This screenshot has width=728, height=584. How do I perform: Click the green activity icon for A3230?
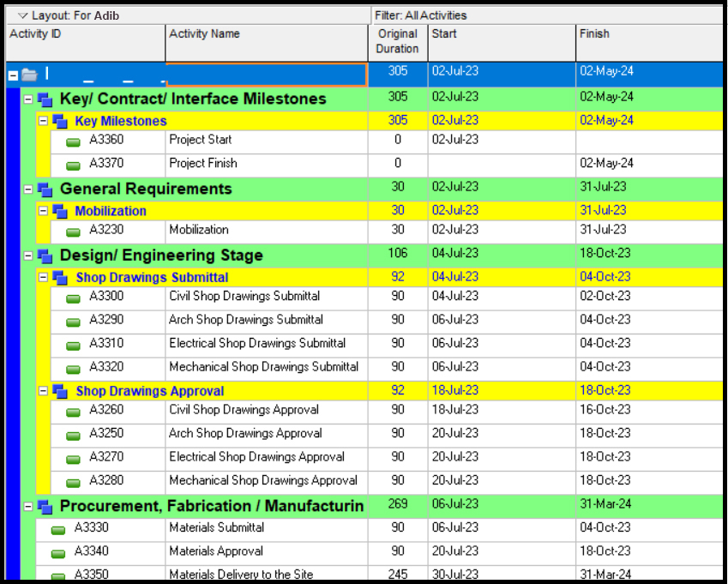click(x=74, y=232)
